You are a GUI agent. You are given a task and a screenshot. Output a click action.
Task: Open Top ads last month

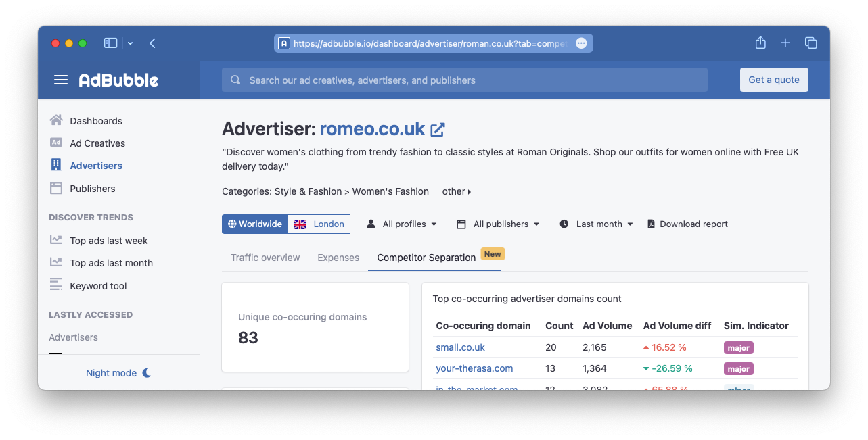(x=112, y=263)
